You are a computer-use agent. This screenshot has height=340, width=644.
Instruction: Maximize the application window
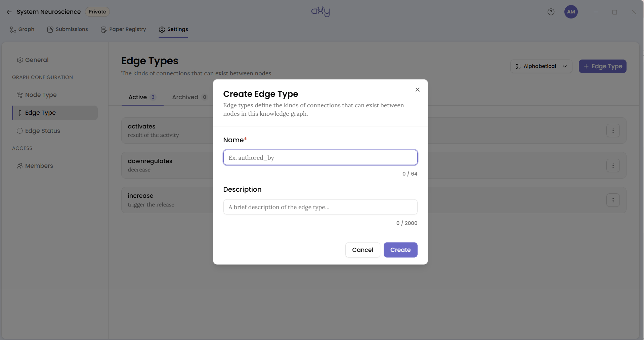[x=615, y=12]
